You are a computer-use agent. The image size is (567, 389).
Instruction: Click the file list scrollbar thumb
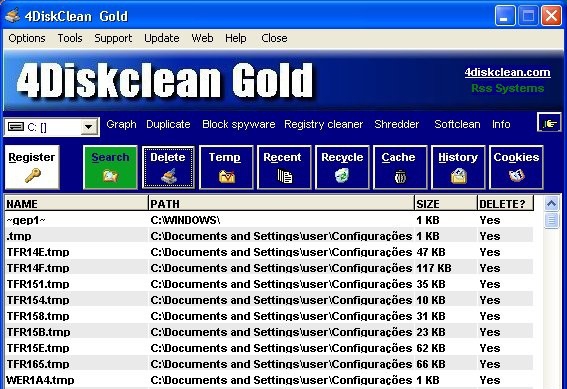pos(551,221)
